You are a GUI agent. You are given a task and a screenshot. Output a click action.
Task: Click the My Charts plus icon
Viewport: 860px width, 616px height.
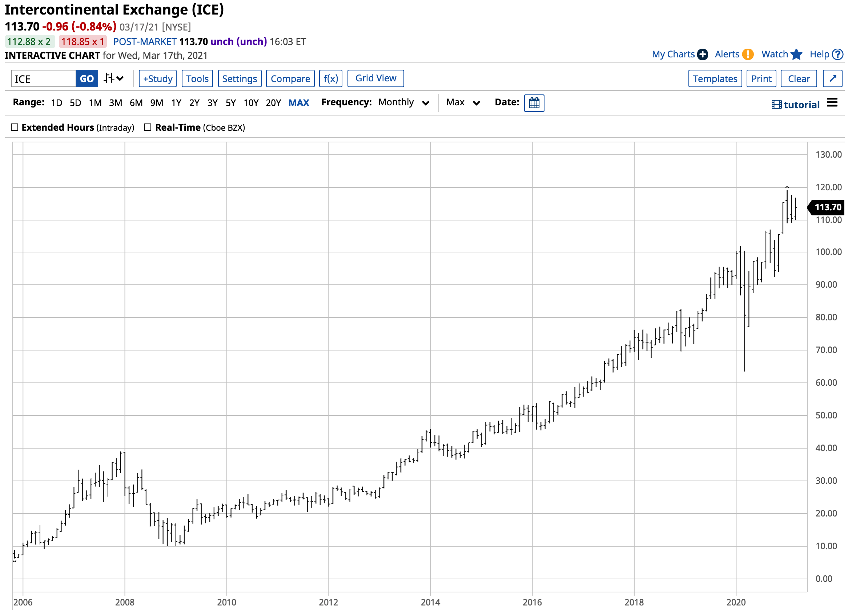[x=702, y=54]
